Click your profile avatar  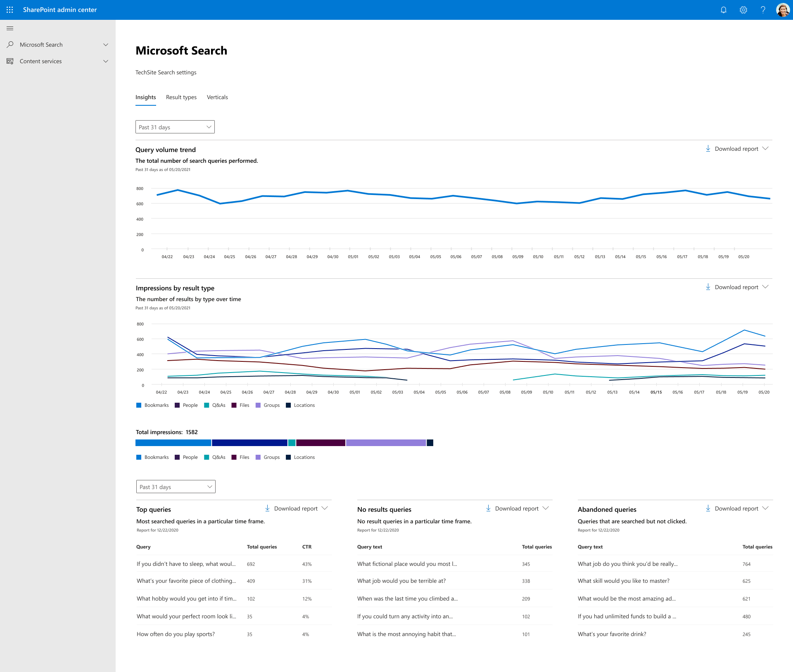coord(783,9)
